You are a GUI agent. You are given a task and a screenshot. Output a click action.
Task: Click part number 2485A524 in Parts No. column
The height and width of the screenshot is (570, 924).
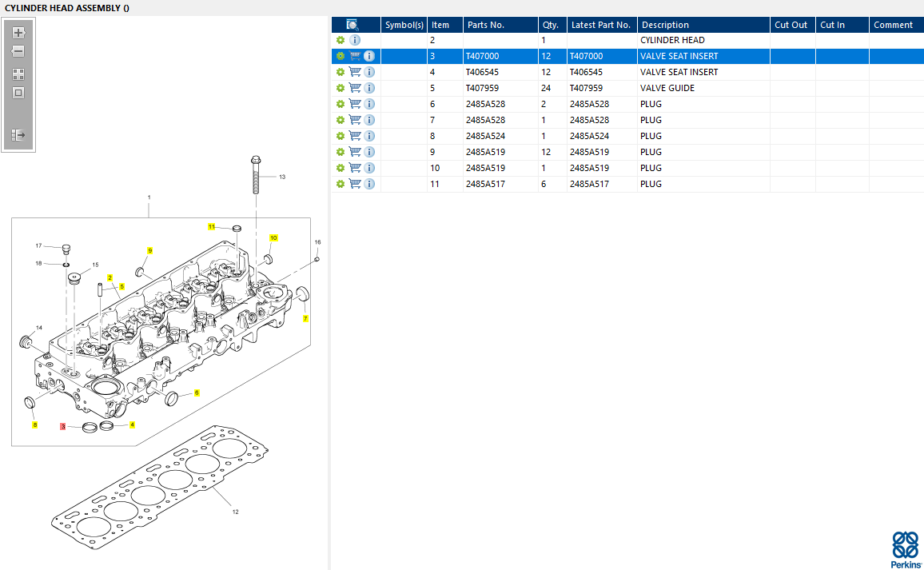(x=485, y=136)
